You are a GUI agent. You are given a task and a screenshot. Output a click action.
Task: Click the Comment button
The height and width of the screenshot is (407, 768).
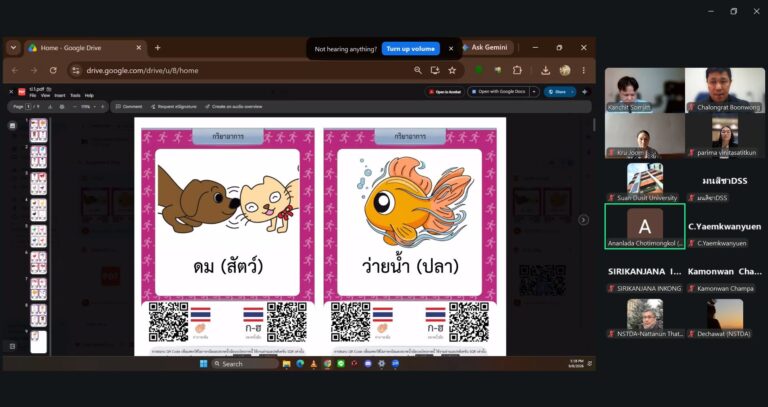pos(129,106)
